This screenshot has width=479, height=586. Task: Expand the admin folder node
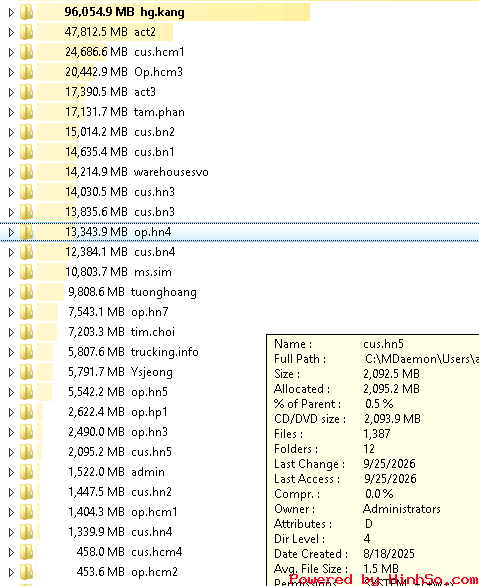tap(11, 472)
